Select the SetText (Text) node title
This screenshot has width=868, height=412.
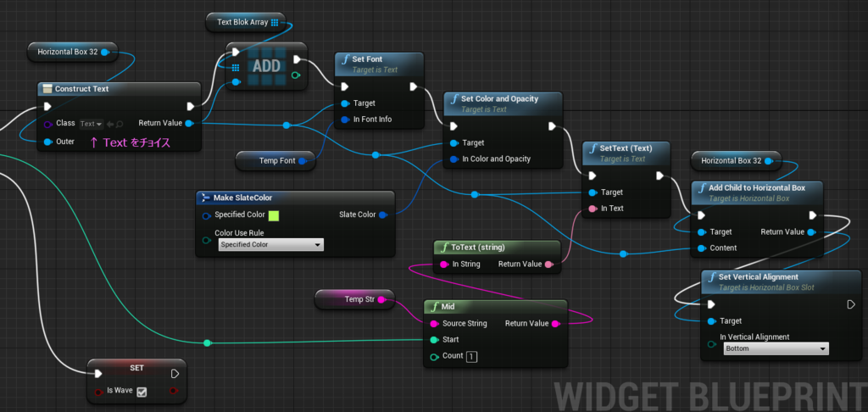pyautogui.click(x=626, y=148)
